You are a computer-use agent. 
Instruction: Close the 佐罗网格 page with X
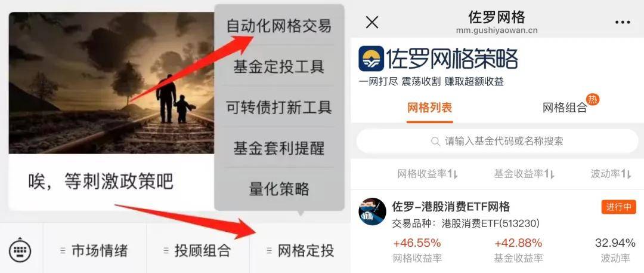tap(371, 22)
